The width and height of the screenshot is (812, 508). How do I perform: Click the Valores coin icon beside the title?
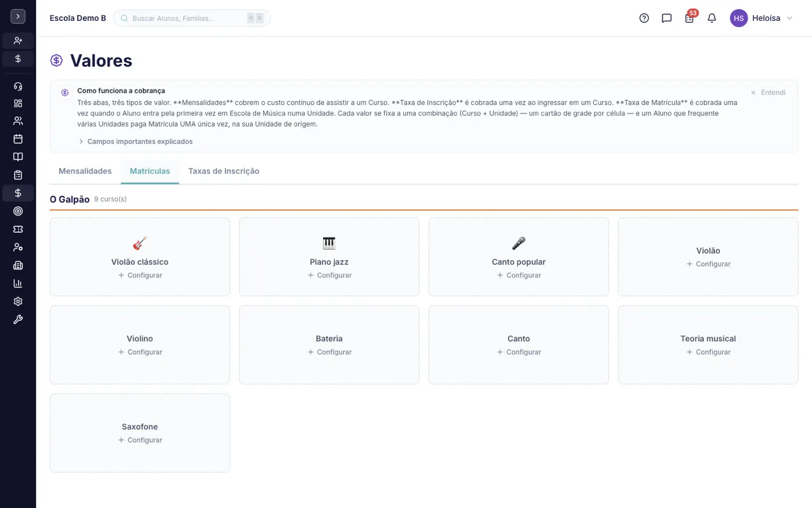coord(56,60)
